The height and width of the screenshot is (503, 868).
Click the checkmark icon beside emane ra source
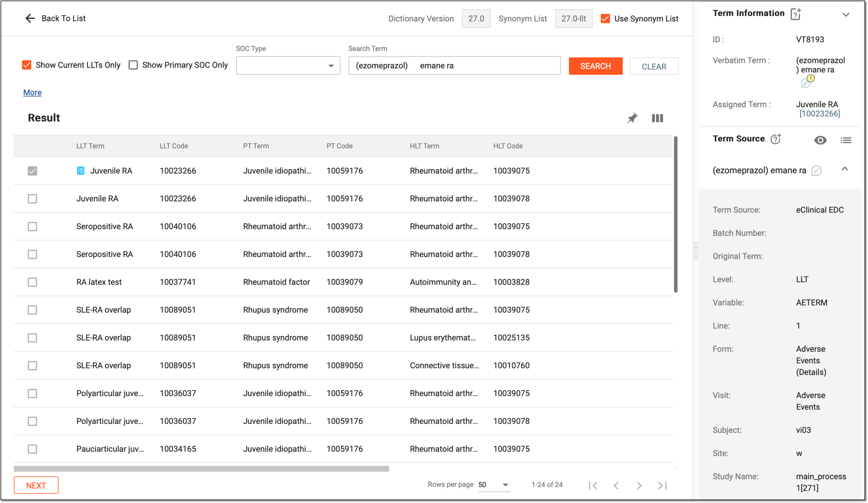(816, 171)
